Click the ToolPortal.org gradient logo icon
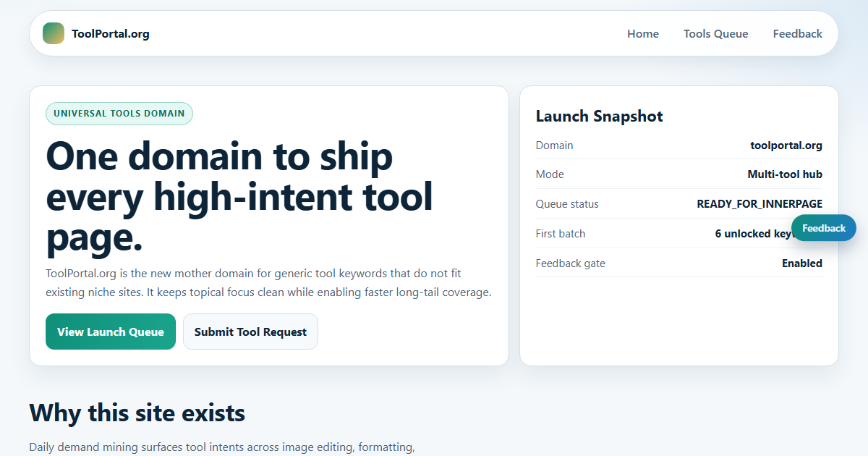This screenshot has height=456, width=868. tap(54, 33)
